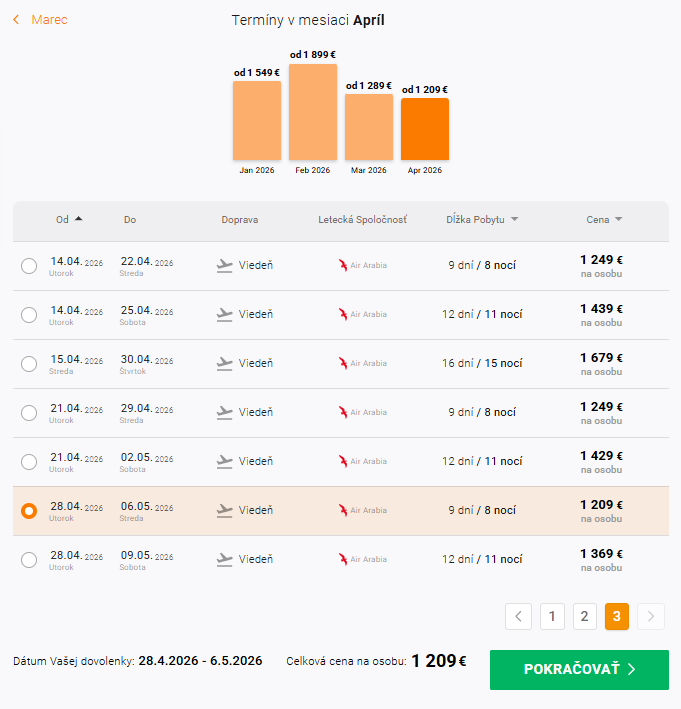Choose the 28.04.–09.05. term radio button
Image resolution: width=681 pixels, height=709 pixels.
(29, 560)
